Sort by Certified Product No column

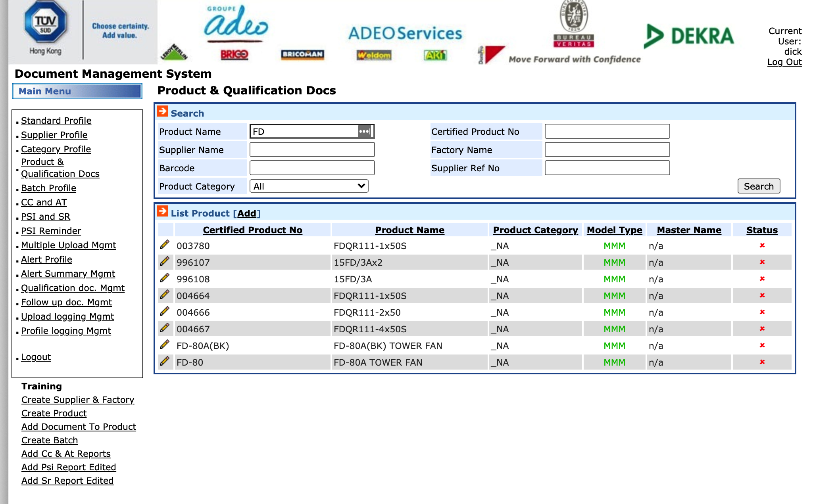click(252, 230)
